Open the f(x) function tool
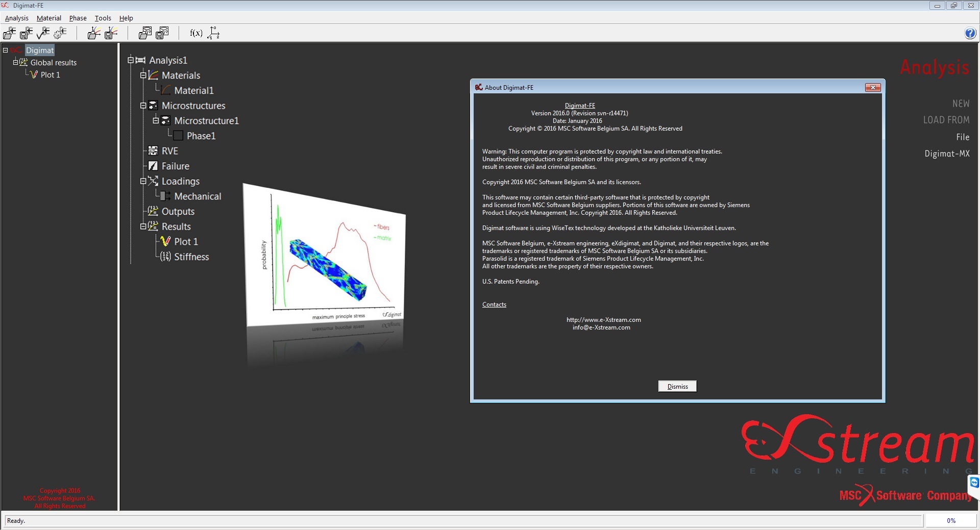This screenshot has width=980, height=530. click(x=196, y=33)
